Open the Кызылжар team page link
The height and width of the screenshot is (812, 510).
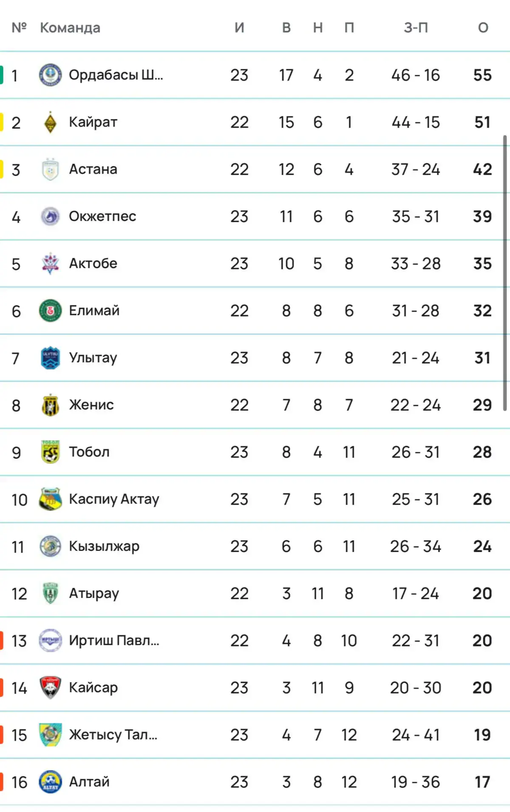pyautogui.click(x=104, y=546)
